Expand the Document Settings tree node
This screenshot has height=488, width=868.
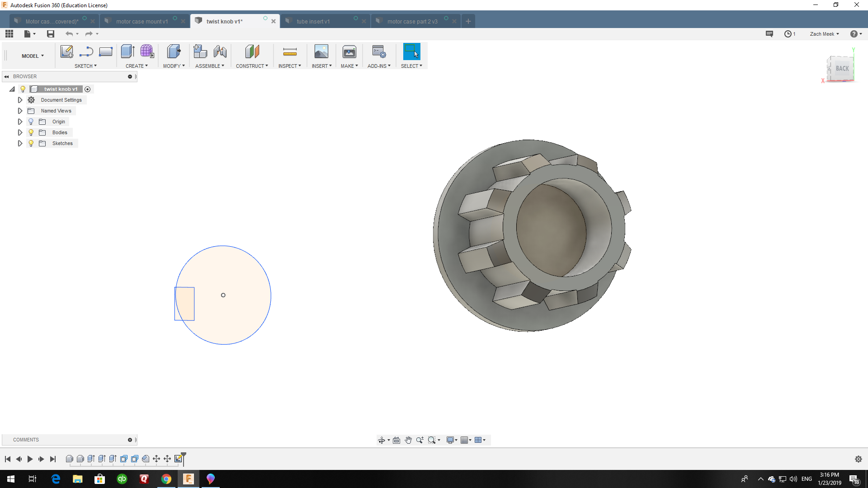[20, 100]
